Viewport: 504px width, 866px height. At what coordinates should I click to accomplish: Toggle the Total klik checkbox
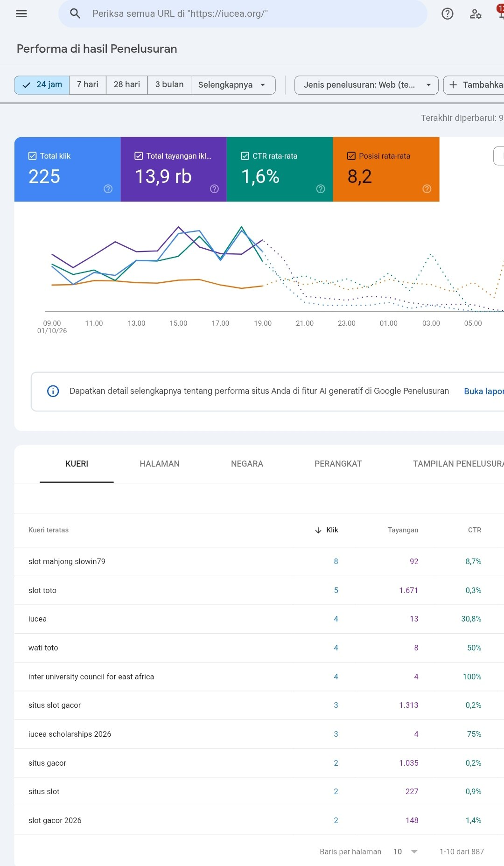33,156
